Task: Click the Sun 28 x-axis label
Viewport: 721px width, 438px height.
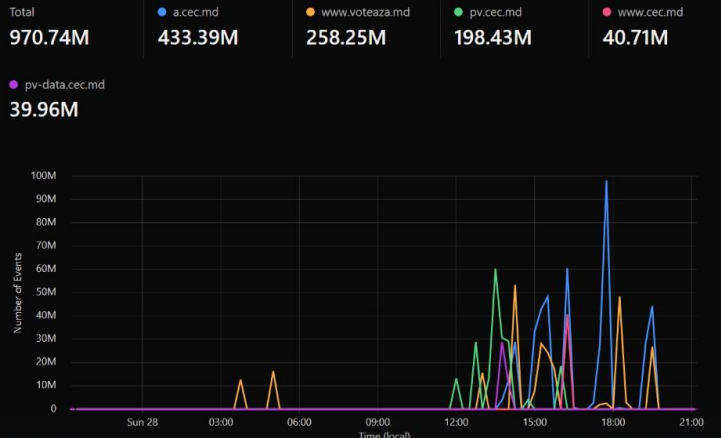Action: [x=142, y=422]
